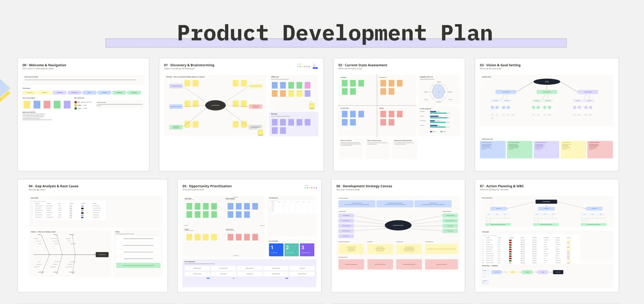This screenshot has height=304, width=644.
Task: Click the "What should we do first?" subtitle
Action: point(193,190)
